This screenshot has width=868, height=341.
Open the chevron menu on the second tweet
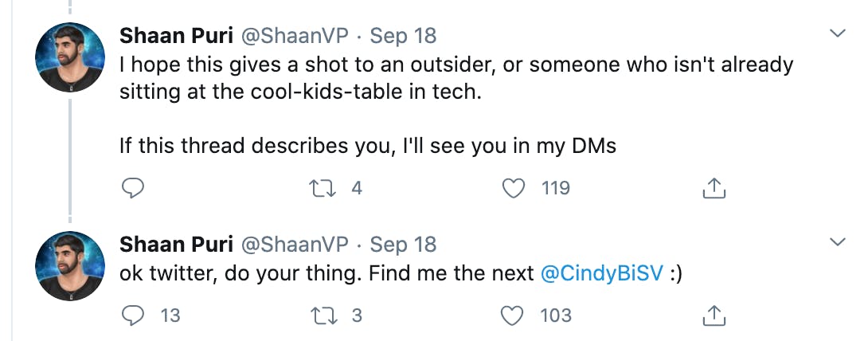coord(838,241)
